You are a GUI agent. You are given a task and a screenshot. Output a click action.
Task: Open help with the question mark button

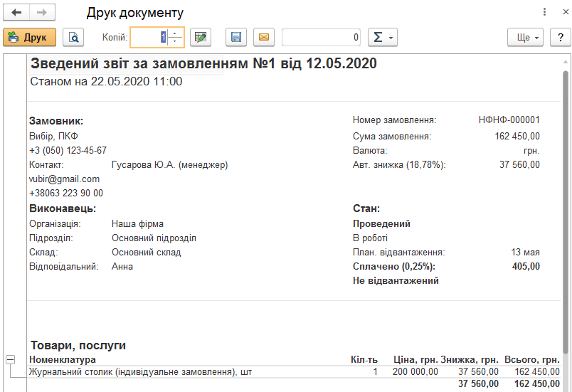pyautogui.click(x=561, y=37)
